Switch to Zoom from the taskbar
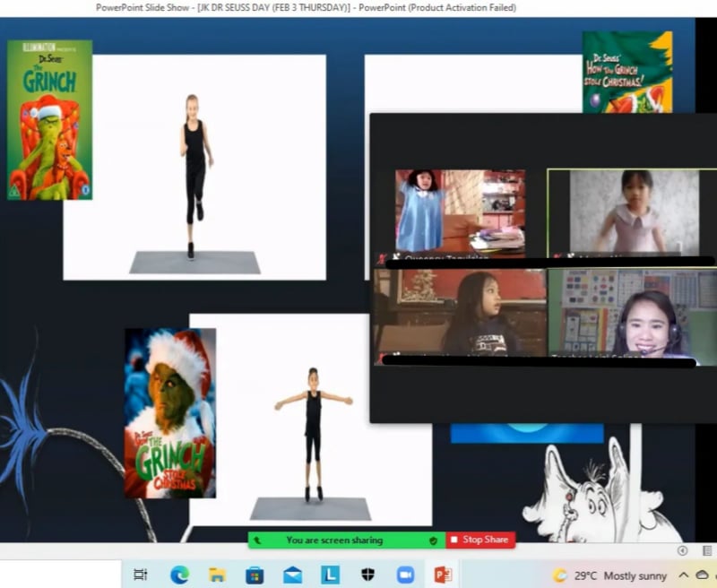 [405, 575]
